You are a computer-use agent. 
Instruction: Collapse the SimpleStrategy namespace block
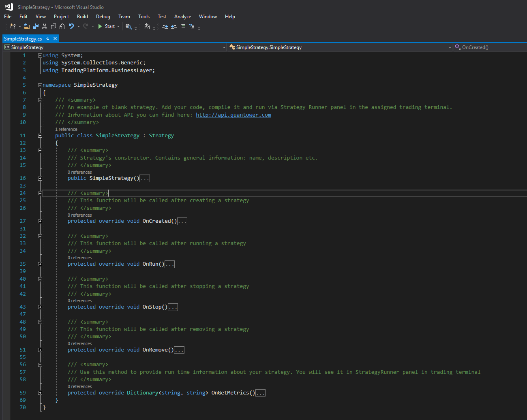pyautogui.click(x=40, y=85)
